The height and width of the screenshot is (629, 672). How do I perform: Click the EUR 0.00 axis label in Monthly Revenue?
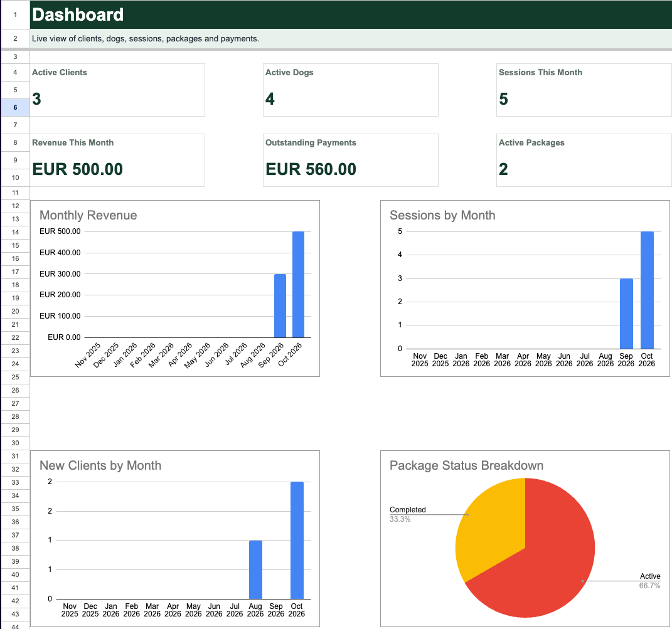[x=64, y=337]
